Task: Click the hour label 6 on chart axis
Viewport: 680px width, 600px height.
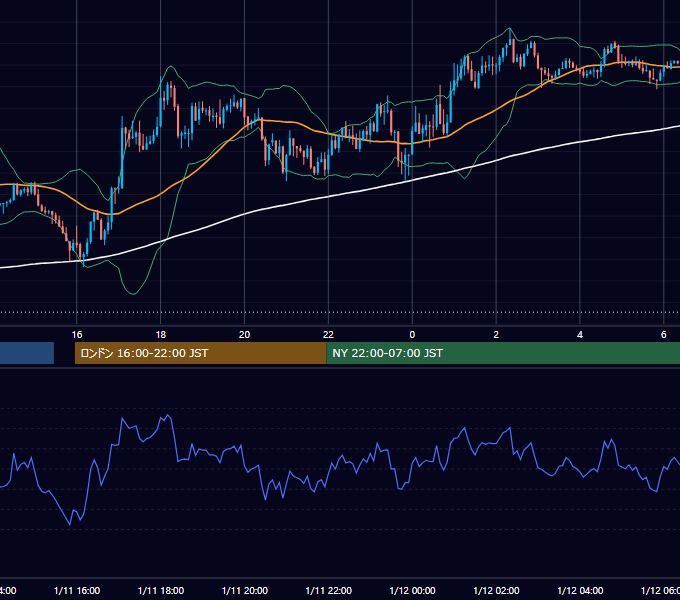Action: tap(664, 335)
